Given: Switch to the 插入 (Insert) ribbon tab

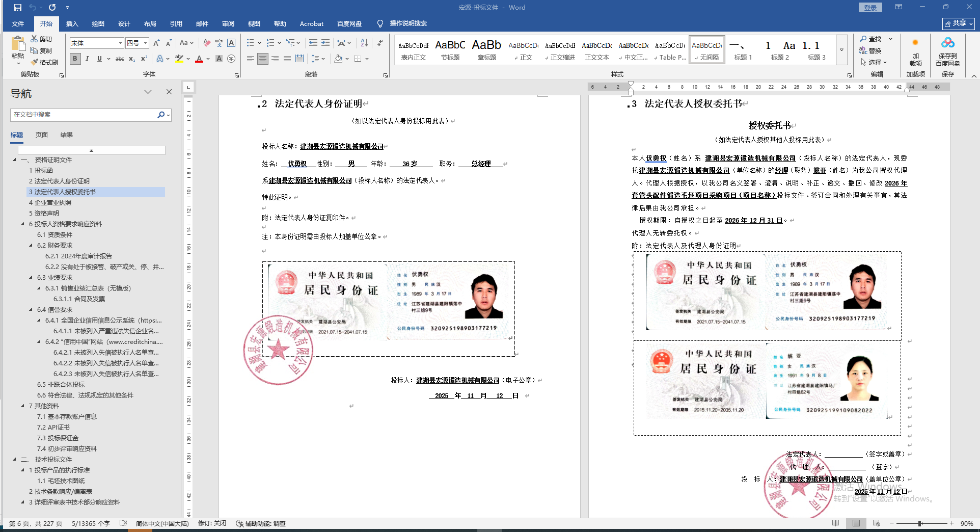Looking at the screenshot, I should [x=72, y=24].
